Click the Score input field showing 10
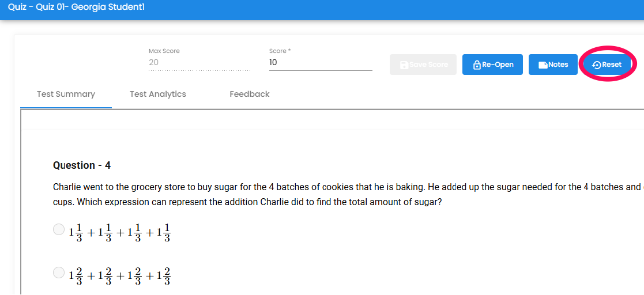Image resolution: width=644 pixels, height=295 pixels. click(x=321, y=63)
